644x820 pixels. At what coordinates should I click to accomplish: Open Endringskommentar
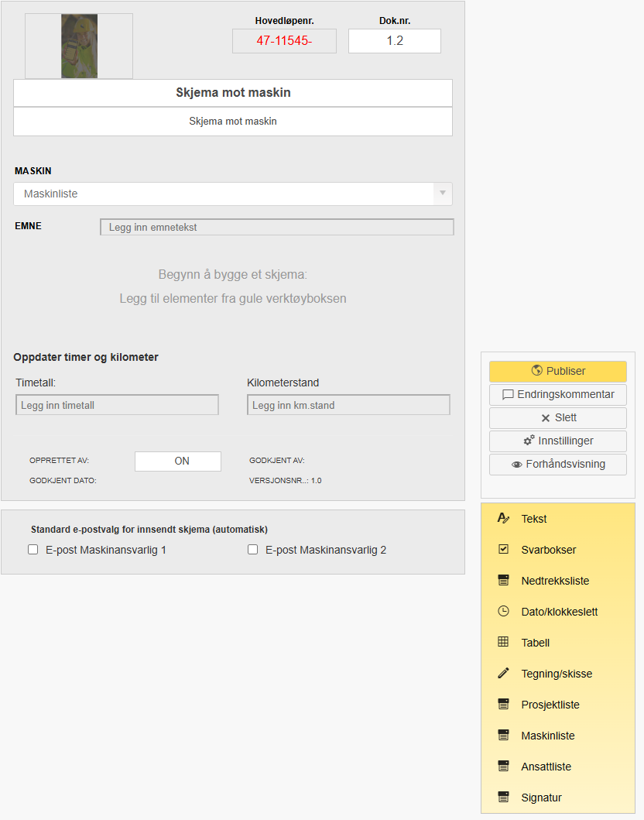coord(558,394)
